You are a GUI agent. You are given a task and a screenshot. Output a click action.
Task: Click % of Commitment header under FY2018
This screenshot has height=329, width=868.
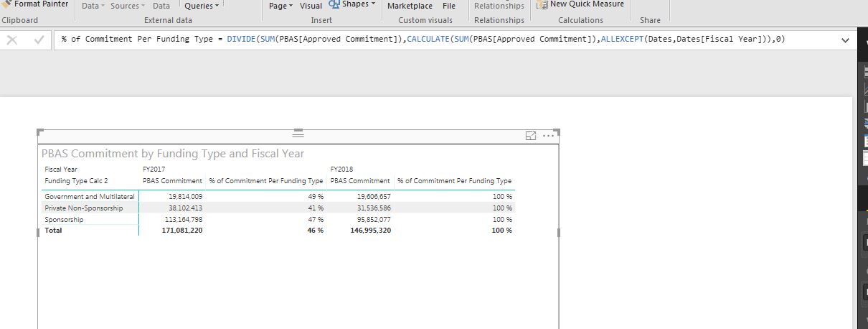point(455,181)
